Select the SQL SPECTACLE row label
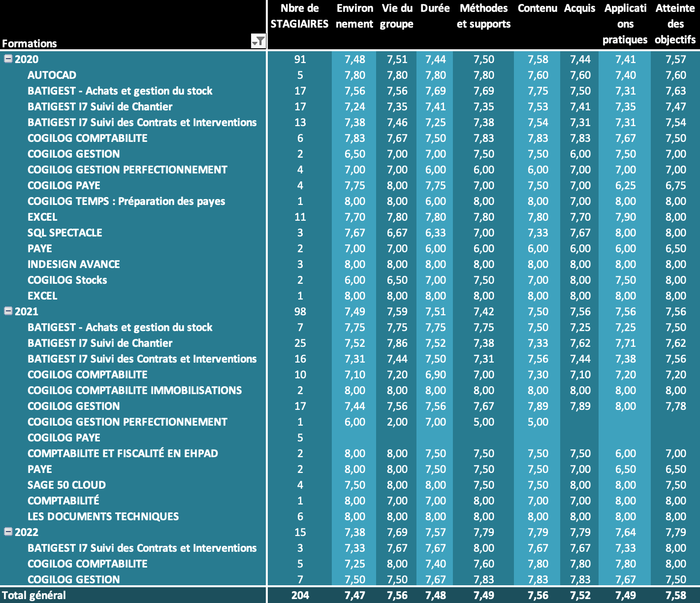This screenshot has width=700, height=603. [x=65, y=233]
